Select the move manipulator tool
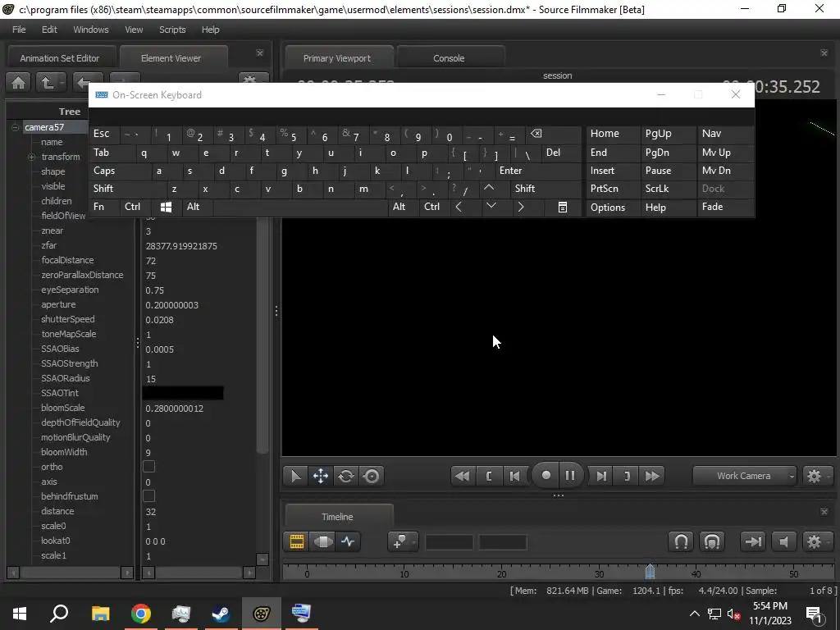 [321, 476]
